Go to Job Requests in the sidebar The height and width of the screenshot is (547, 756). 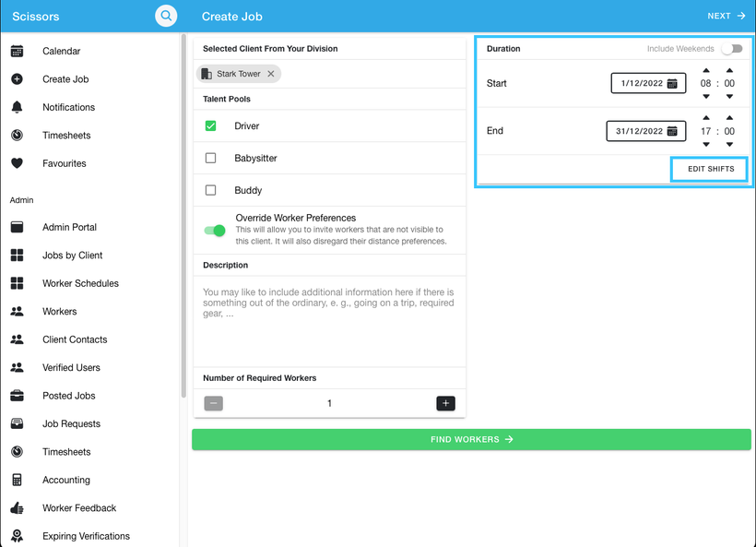coord(71,423)
